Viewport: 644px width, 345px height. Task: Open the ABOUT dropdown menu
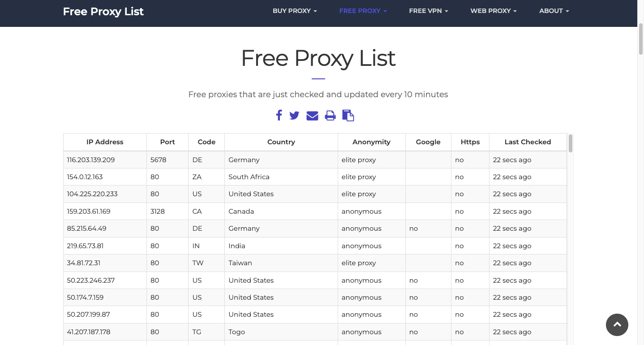pyautogui.click(x=554, y=11)
